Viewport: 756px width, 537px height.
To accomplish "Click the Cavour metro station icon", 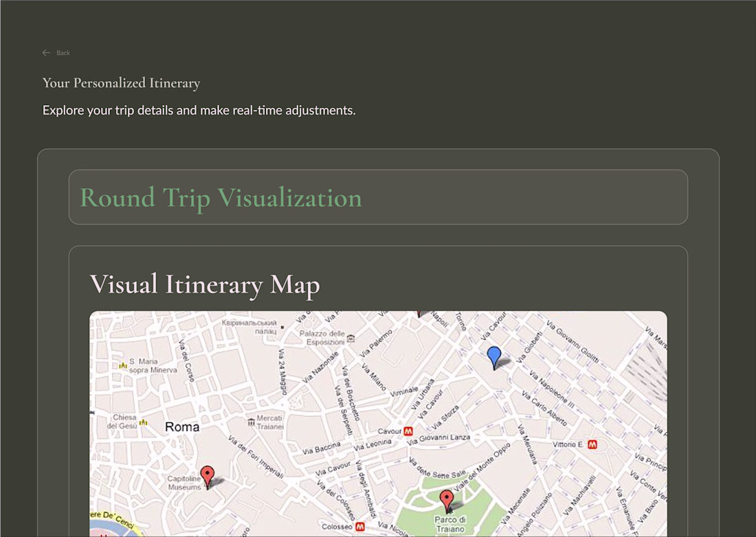I will pyautogui.click(x=408, y=431).
